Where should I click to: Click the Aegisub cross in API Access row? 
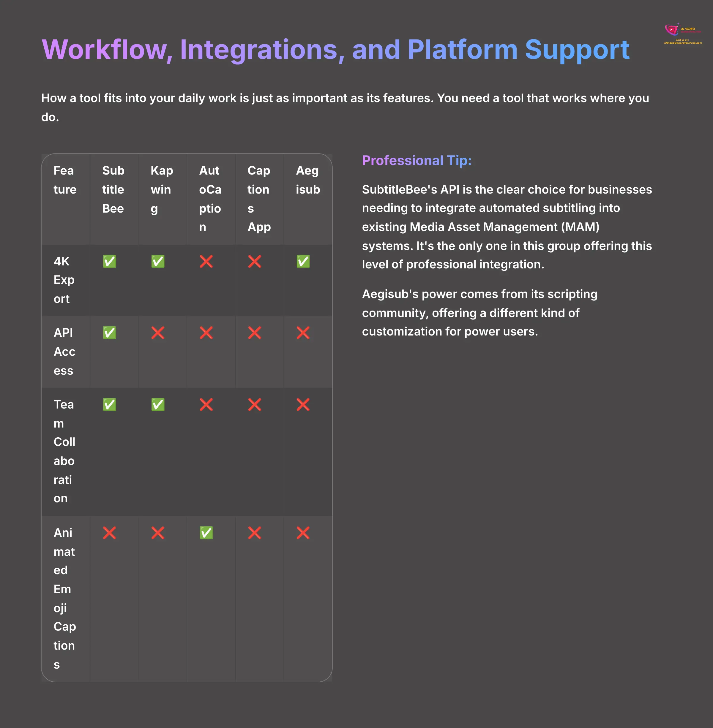tap(303, 333)
